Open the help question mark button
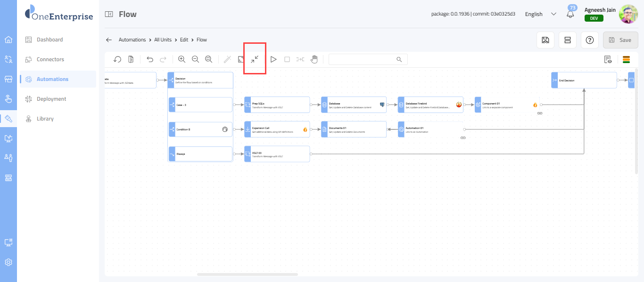 pos(589,40)
